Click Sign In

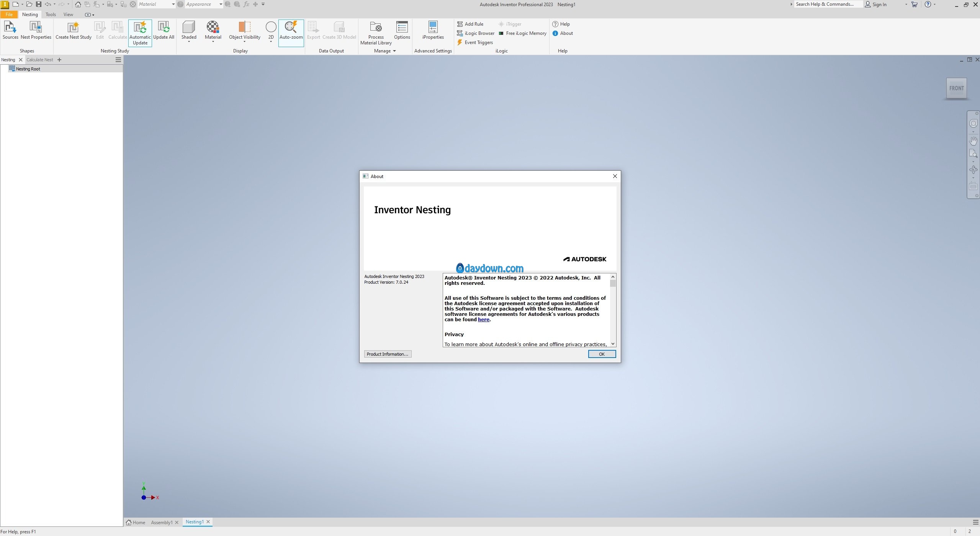tap(876, 4)
